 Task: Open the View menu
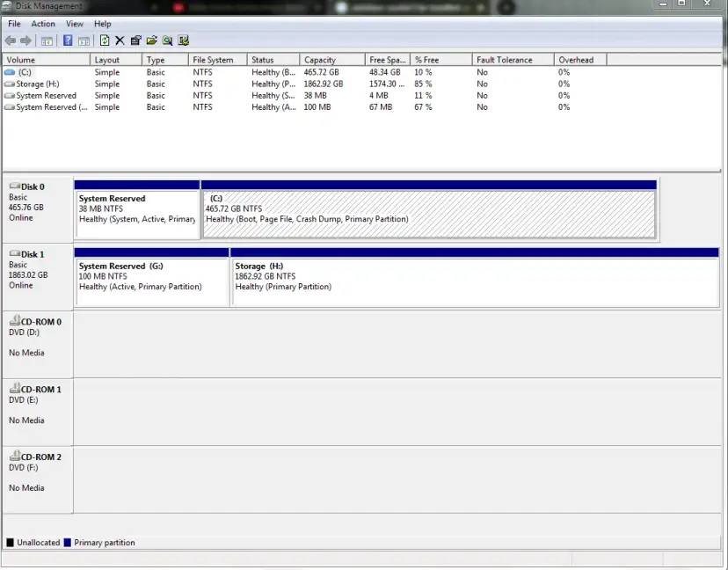point(75,24)
